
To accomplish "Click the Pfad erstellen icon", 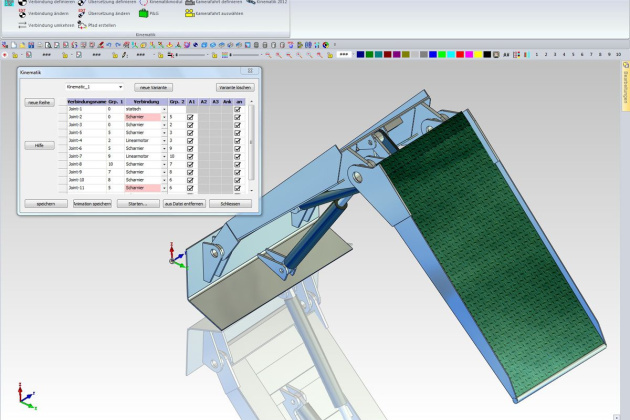I will point(81,23).
